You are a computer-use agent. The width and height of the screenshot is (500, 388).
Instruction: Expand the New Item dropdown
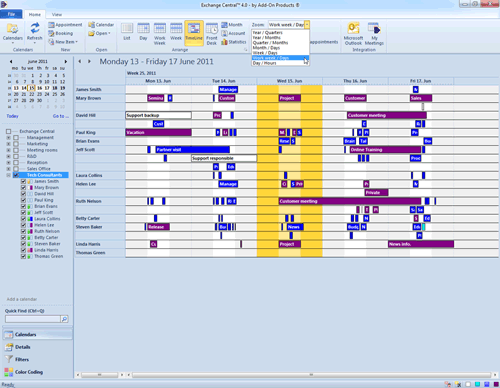[x=77, y=42]
